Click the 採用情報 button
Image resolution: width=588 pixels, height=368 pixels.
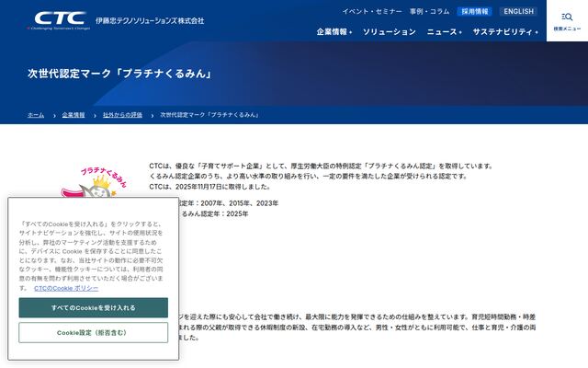(x=475, y=12)
